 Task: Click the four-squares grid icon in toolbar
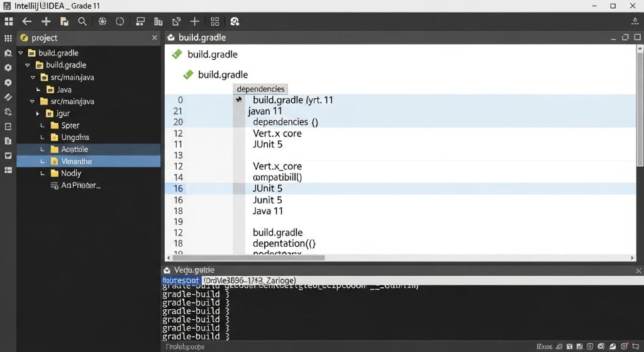(9, 21)
